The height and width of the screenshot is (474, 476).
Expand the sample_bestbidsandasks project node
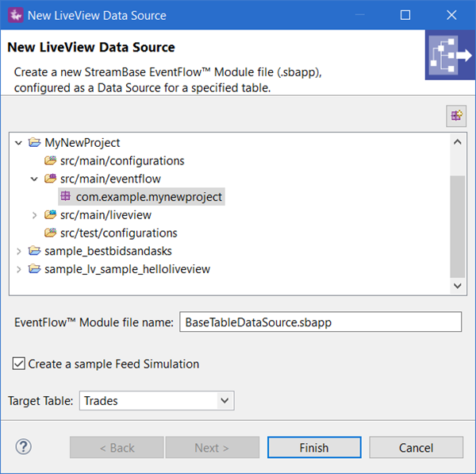tap(19, 251)
